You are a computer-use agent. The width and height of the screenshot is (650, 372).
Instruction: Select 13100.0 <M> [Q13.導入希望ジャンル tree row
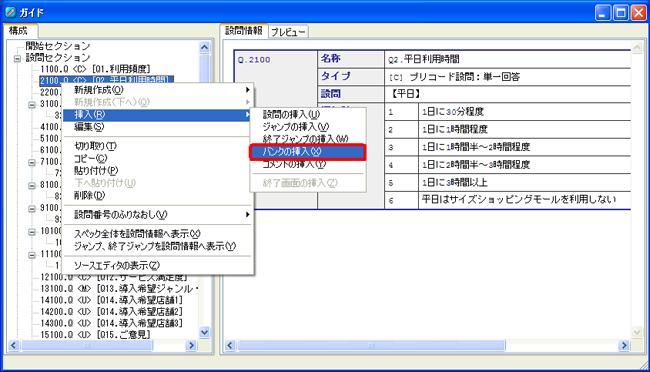click(120, 289)
